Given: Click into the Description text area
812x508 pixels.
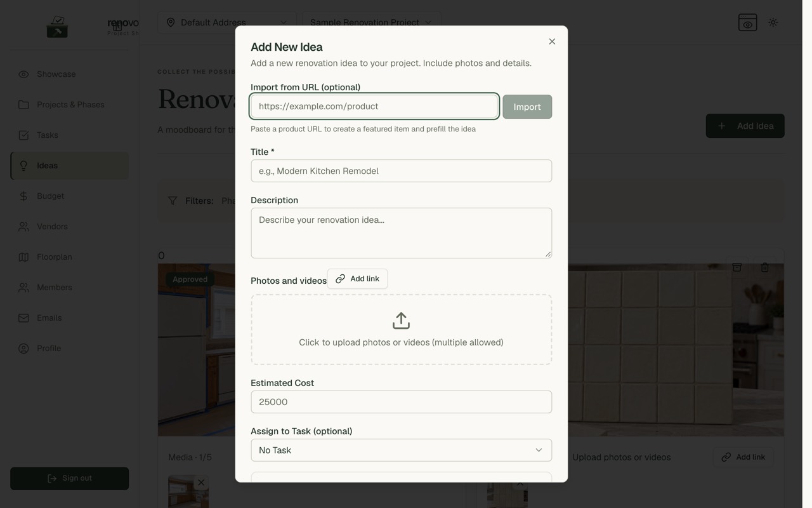Looking at the screenshot, I should coord(401,233).
